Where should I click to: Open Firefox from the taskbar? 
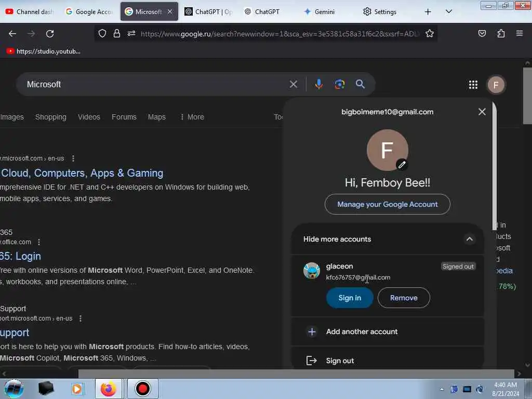[x=108, y=389]
